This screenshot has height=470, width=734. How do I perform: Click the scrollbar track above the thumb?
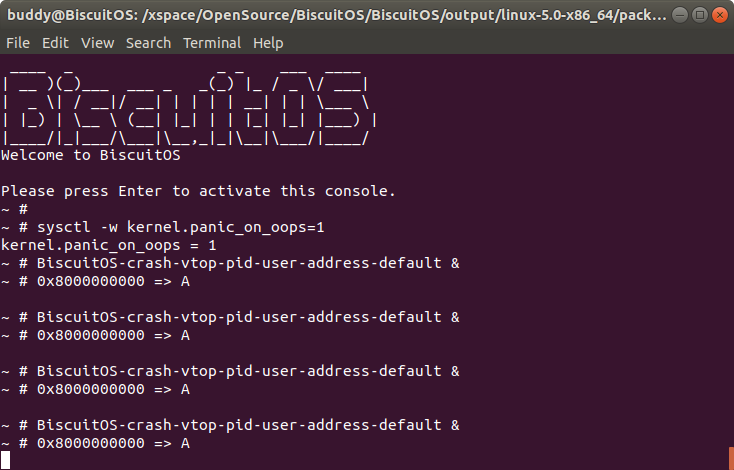[x=730, y=250]
